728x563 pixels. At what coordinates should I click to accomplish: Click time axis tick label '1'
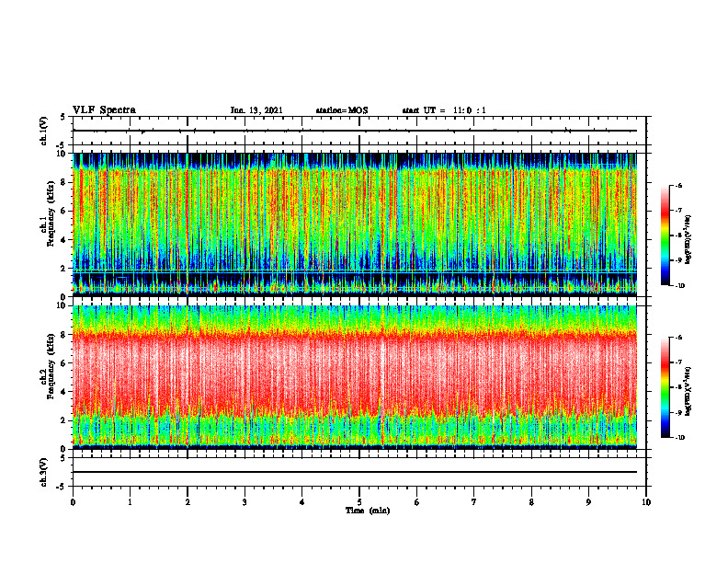click(130, 502)
